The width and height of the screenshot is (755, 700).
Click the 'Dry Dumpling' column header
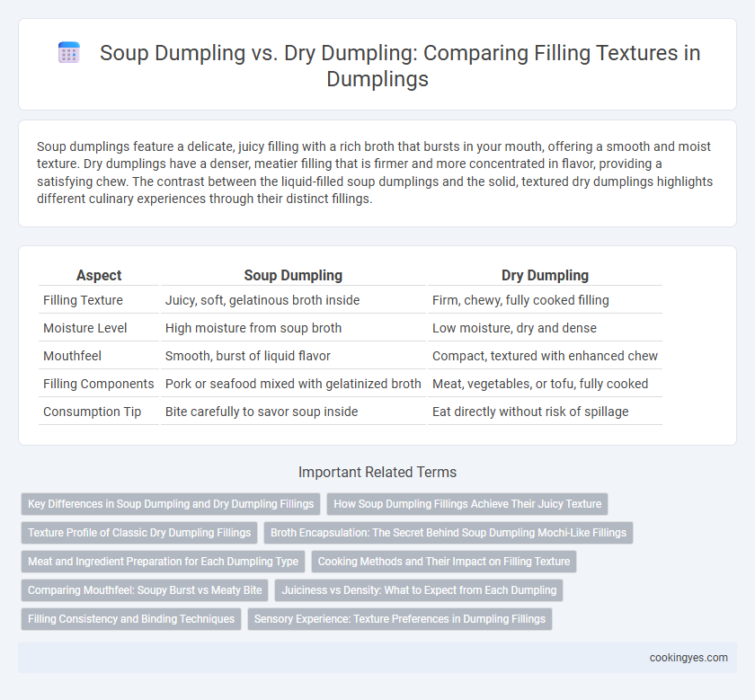[x=545, y=275]
